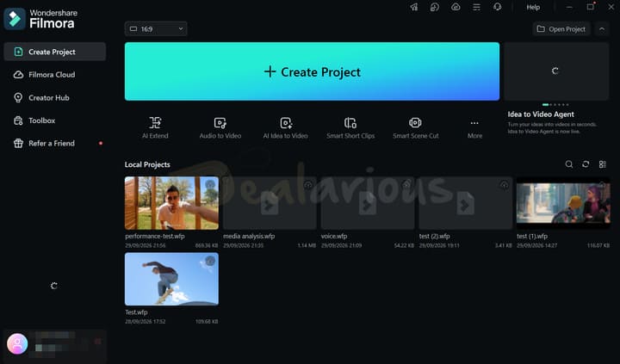Click the test (1).wfp file name
Viewport: 620px width, 364px height.
point(532,236)
